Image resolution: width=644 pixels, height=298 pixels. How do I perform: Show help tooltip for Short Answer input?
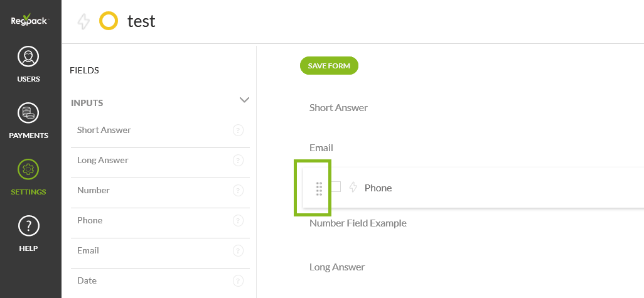pos(238,130)
